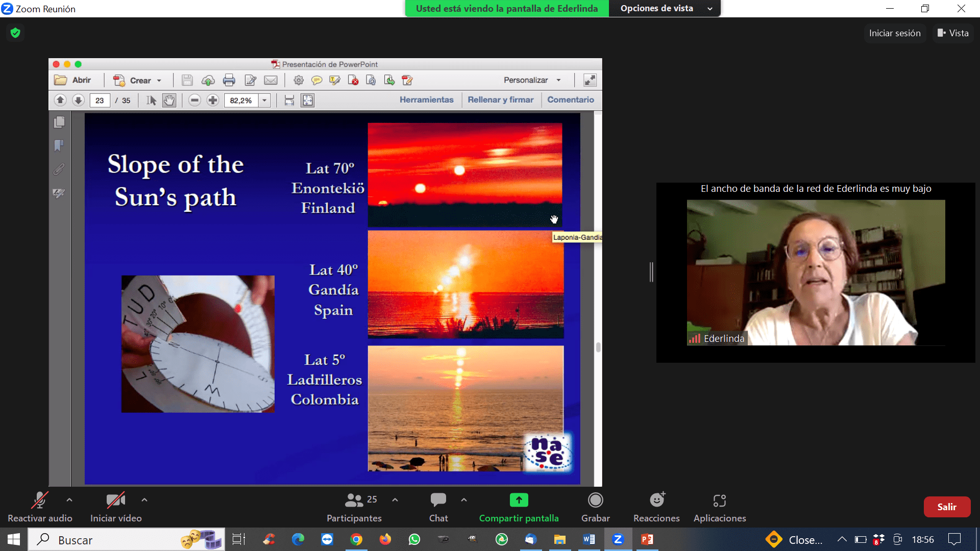
Task: Click the sign PDF form icon
Action: click(407, 80)
